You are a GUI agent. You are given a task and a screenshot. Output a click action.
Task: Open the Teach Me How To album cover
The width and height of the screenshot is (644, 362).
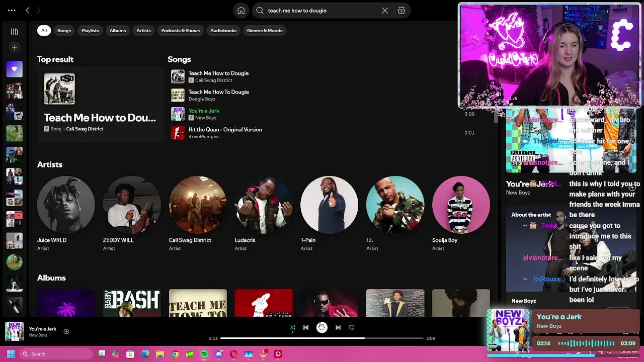(198, 303)
